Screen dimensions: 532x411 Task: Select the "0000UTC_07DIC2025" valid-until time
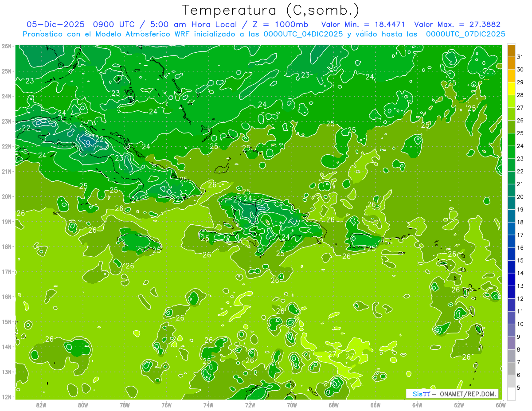(x=465, y=34)
